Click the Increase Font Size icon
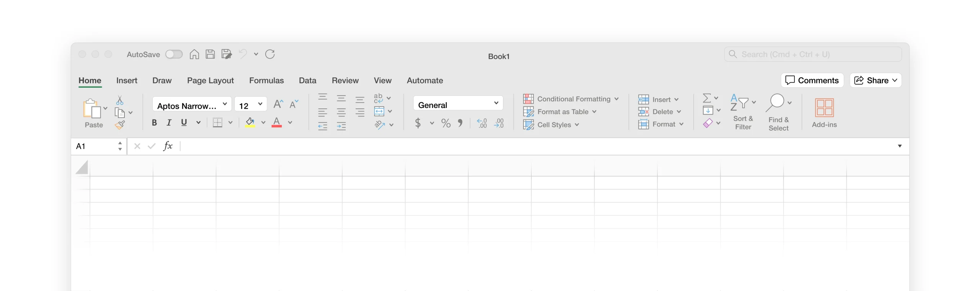Screen dimensions: 980x291 pyautogui.click(x=278, y=104)
